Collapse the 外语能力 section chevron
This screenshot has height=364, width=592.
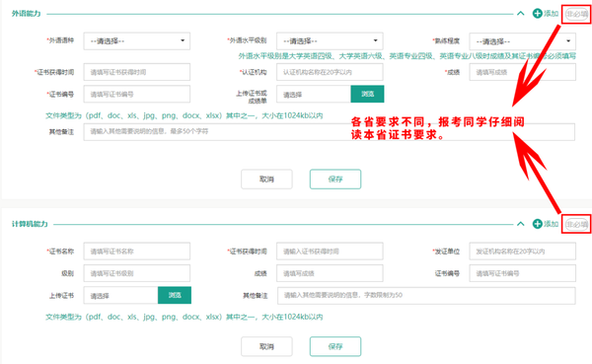[x=521, y=14]
